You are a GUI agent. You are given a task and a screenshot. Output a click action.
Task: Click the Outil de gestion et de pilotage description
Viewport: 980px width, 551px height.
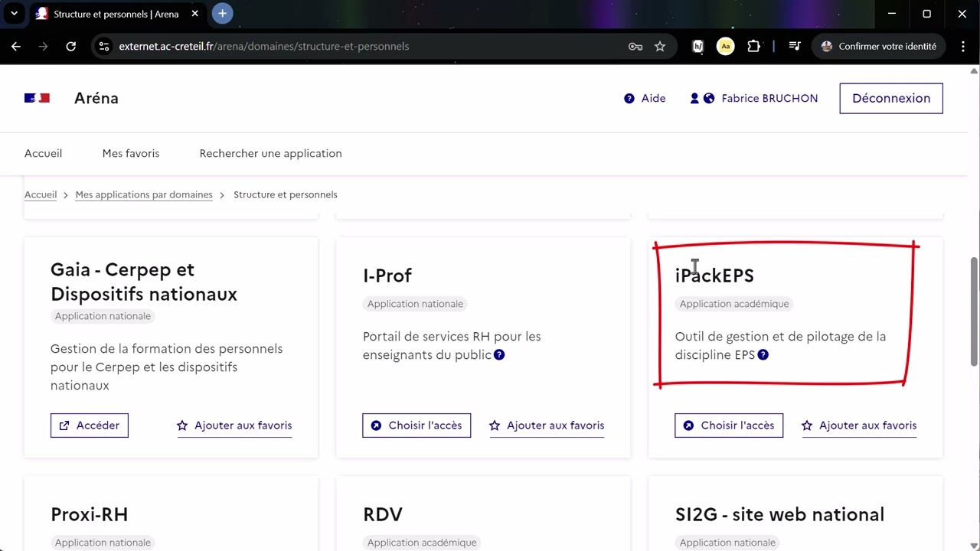coord(780,345)
